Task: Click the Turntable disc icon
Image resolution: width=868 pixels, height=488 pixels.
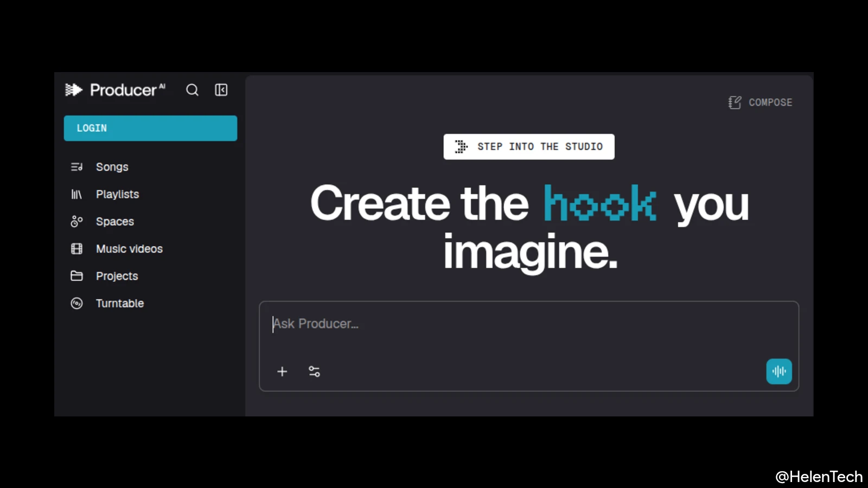Action: coord(76,303)
